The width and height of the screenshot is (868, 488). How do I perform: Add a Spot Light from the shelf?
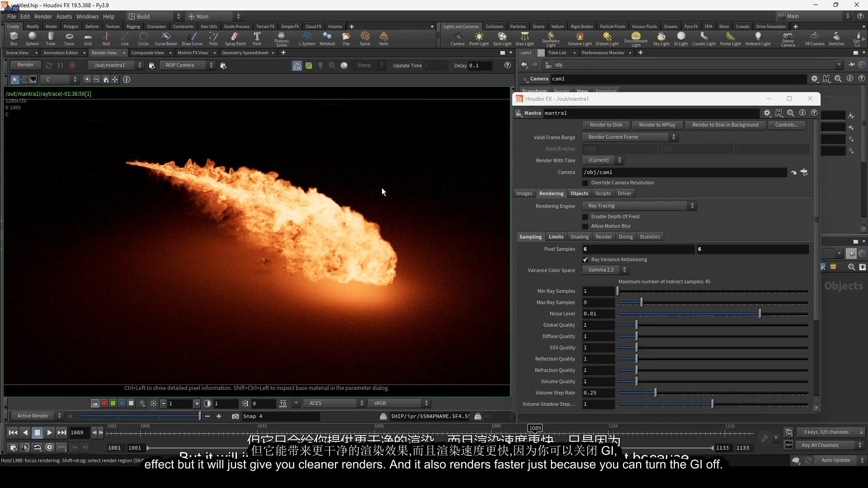click(502, 38)
